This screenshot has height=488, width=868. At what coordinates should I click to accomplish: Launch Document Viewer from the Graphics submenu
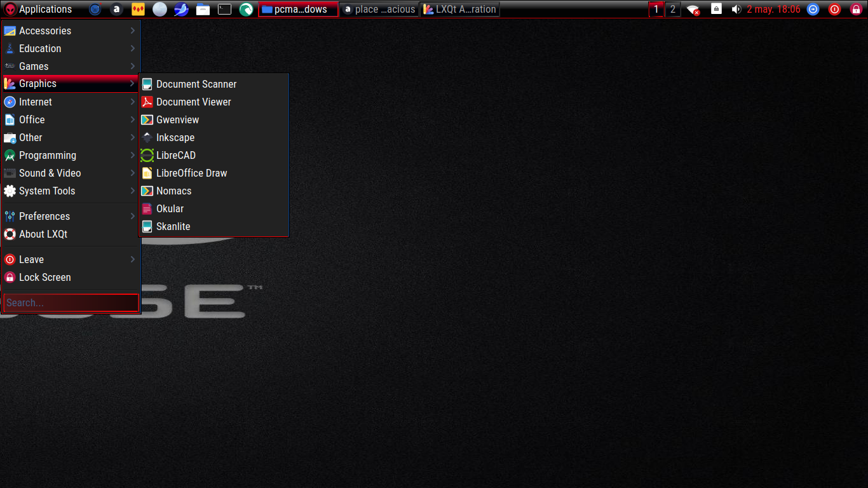tap(214, 102)
